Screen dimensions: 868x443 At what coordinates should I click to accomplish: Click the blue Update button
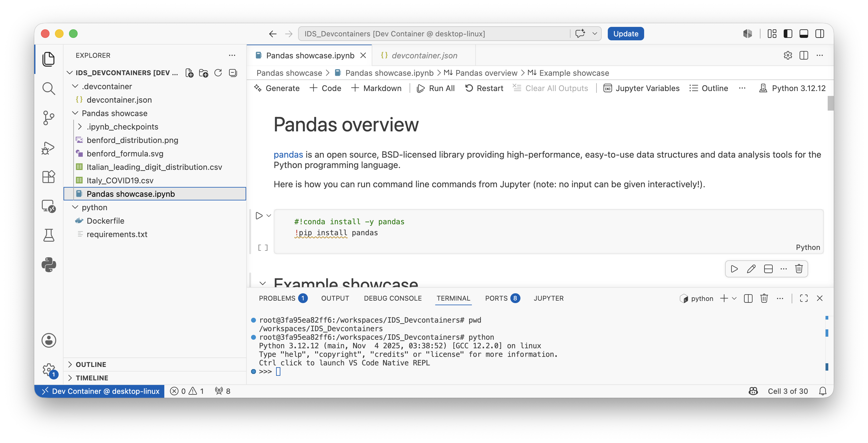coord(625,34)
